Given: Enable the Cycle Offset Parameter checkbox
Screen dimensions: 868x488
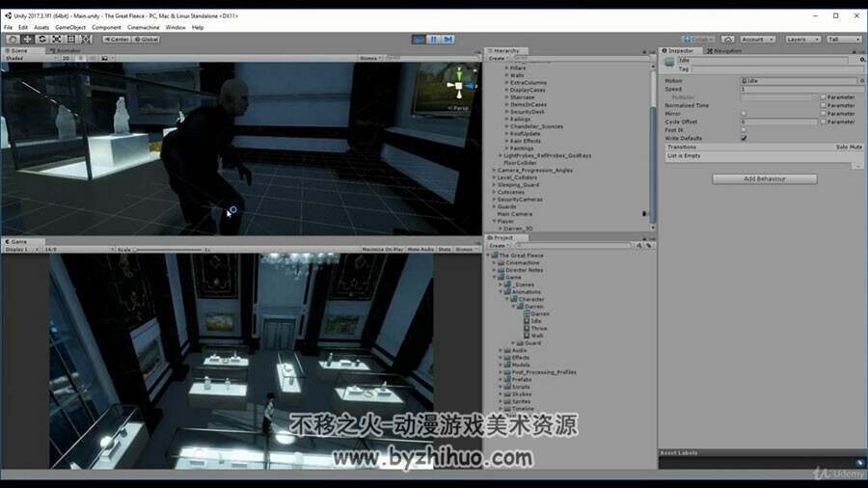Looking at the screenshot, I should (x=824, y=122).
